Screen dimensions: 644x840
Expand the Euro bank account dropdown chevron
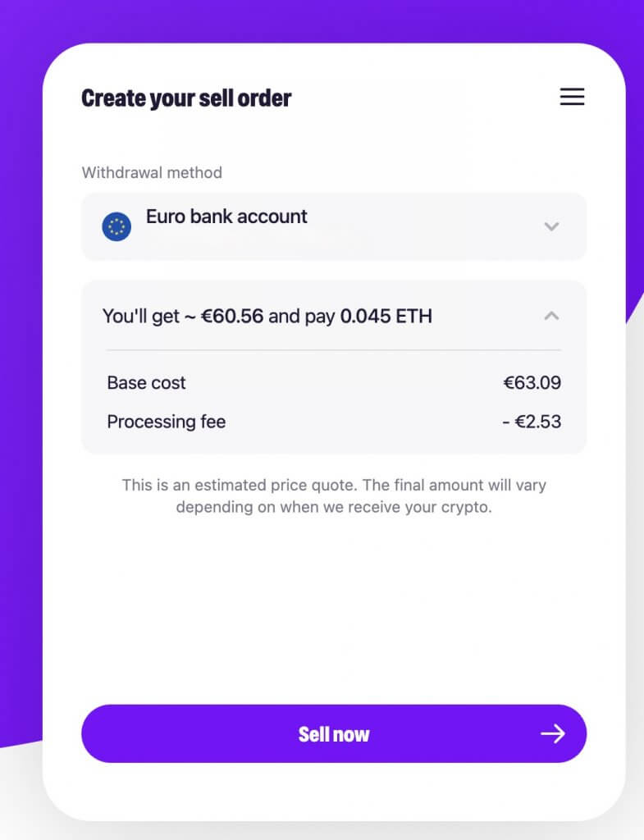coord(551,226)
